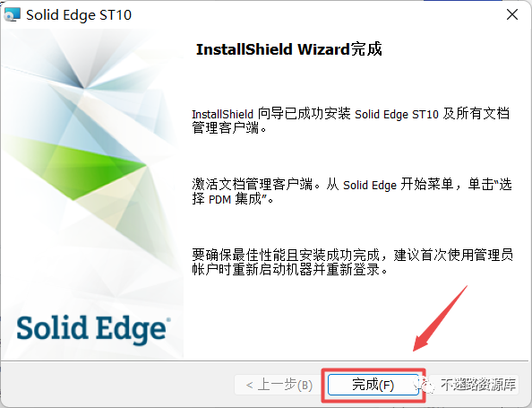Screen dimensions: 532x408
Task: Click the 不迷路资源库 watermark text
Action: (x=478, y=385)
